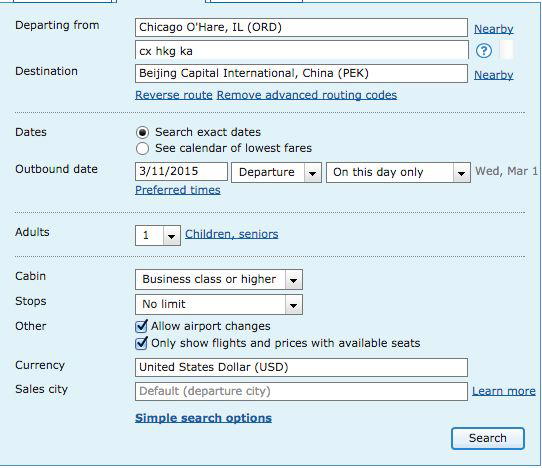Select See calendar of lowest fares option

[142, 149]
